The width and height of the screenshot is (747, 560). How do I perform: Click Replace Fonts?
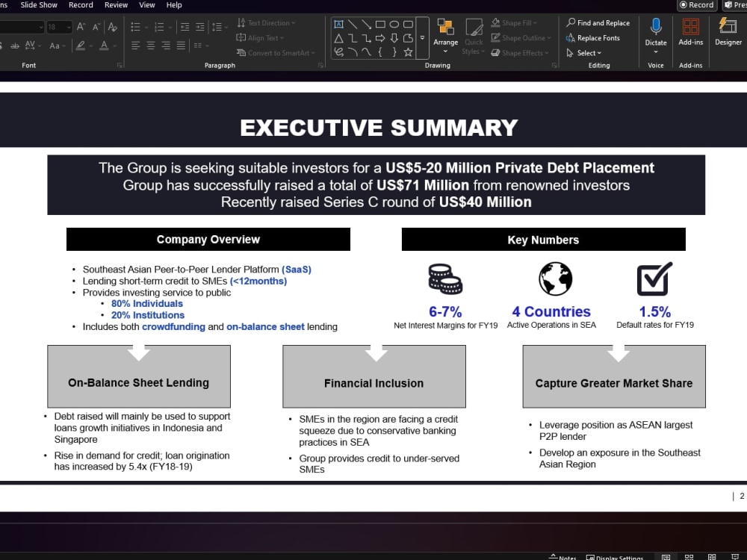click(593, 38)
